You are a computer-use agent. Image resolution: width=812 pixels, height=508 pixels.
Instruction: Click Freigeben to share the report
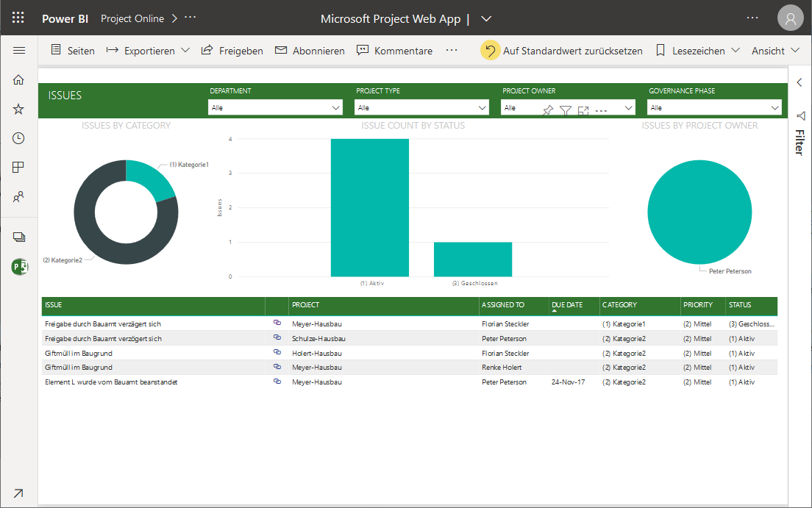[232, 51]
